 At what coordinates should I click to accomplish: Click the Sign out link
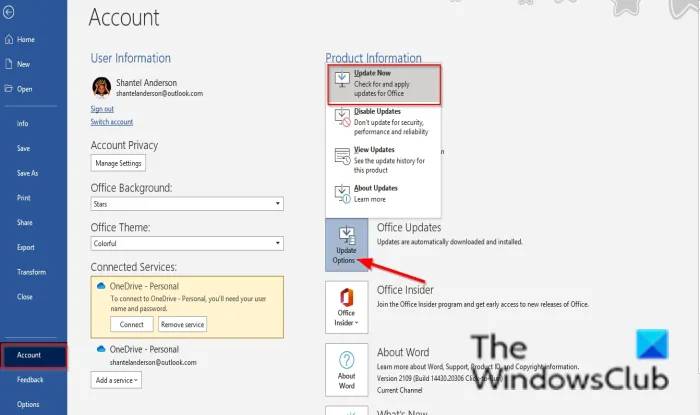[x=102, y=109]
